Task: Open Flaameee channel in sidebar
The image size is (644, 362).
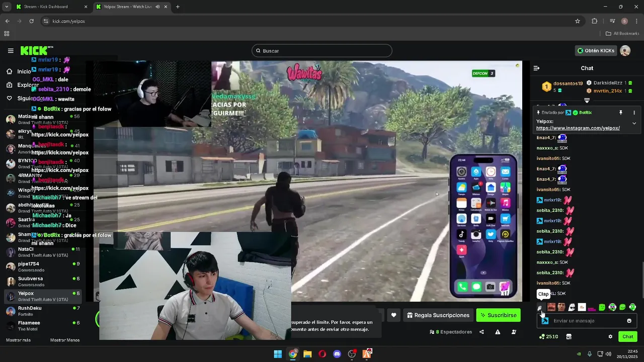Action: [43, 325]
